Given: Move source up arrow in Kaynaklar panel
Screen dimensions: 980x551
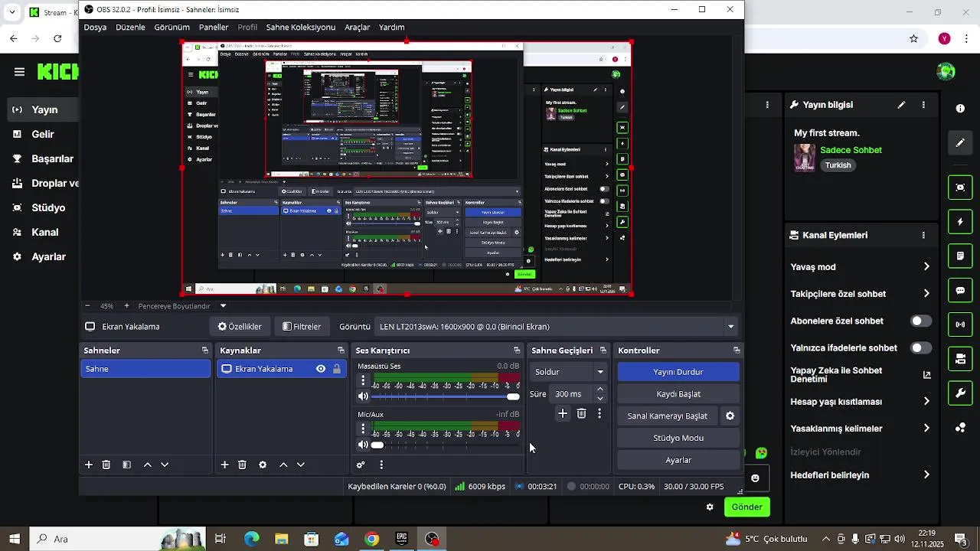Looking at the screenshot, I should [283, 465].
